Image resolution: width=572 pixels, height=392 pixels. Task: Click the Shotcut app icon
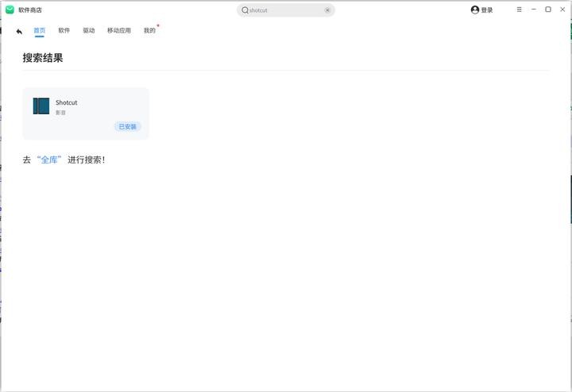click(41, 106)
